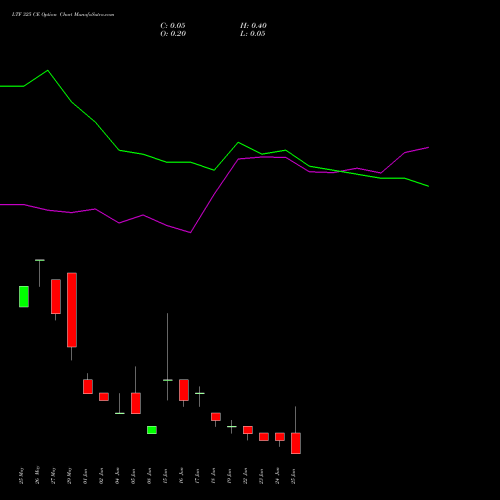Select the open value 'O: 0.20'
This screenshot has height=500, width=500.
point(173,34)
